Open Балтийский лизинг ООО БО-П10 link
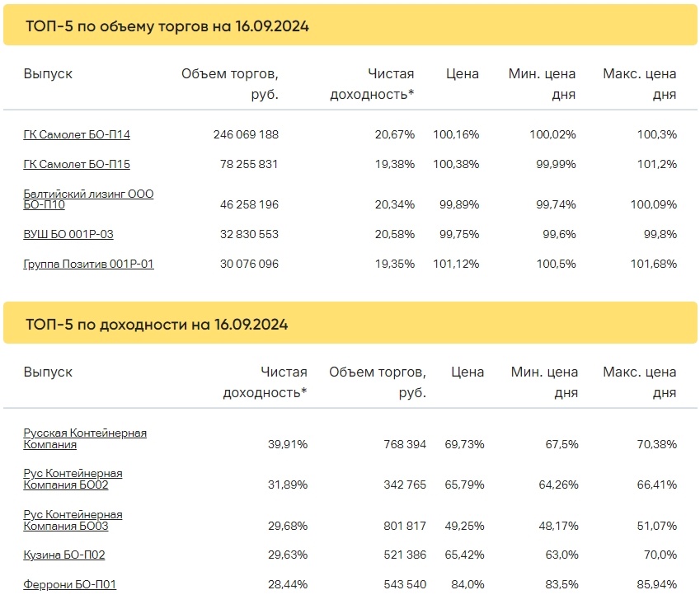The height and width of the screenshot is (604, 700). (x=88, y=199)
